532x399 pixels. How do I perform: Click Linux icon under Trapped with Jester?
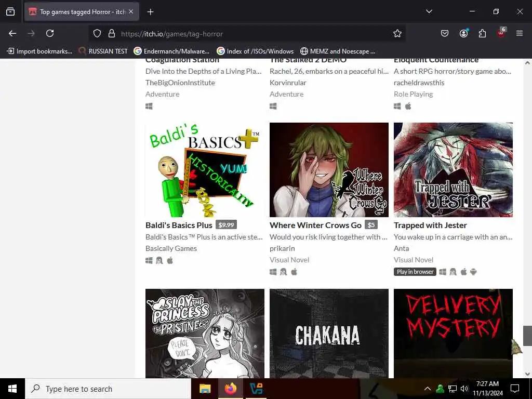(x=453, y=272)
